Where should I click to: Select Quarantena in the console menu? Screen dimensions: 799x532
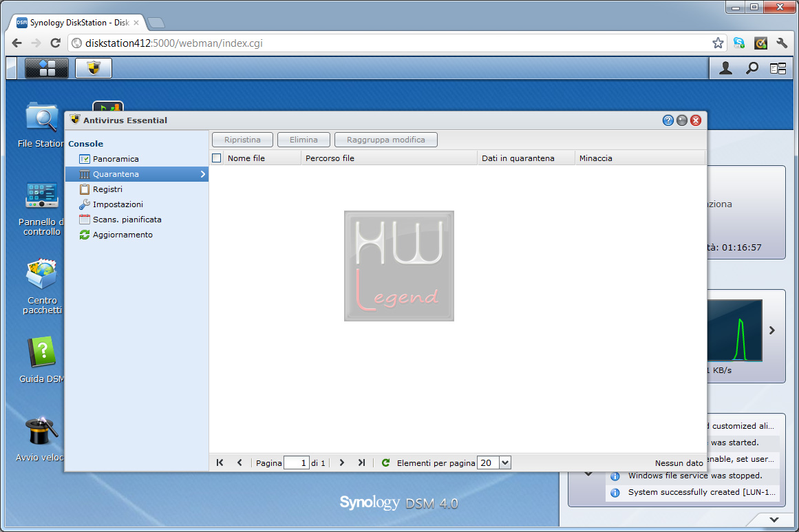point(136,174)
